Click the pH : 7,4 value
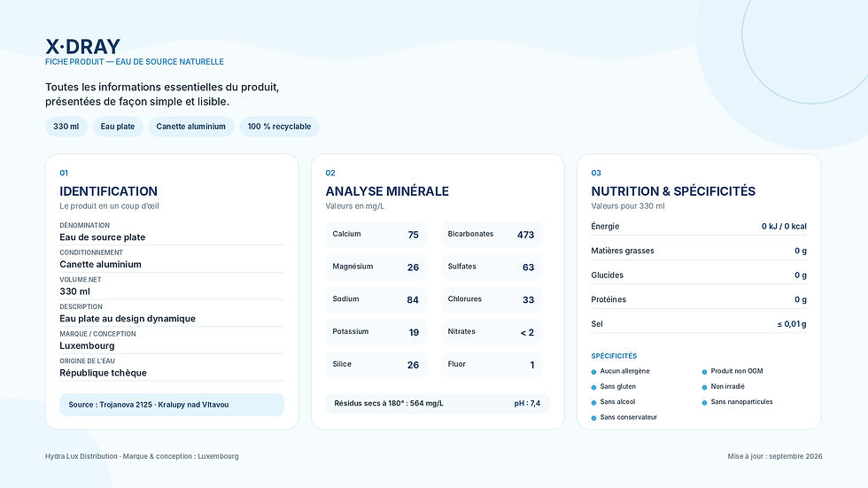This screenshot has height=488, width=868. point(527,403)
